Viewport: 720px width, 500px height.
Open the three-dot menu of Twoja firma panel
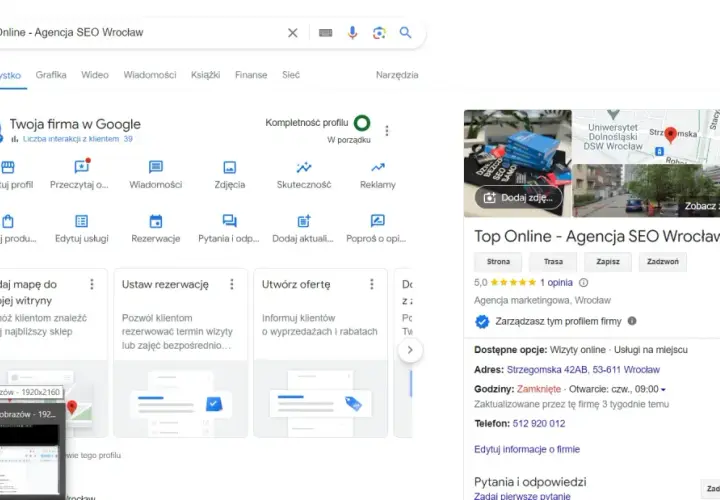point(387,131)
